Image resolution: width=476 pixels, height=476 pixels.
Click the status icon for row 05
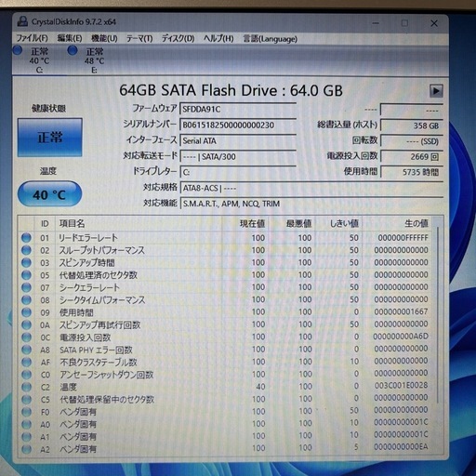click(26, 275)
